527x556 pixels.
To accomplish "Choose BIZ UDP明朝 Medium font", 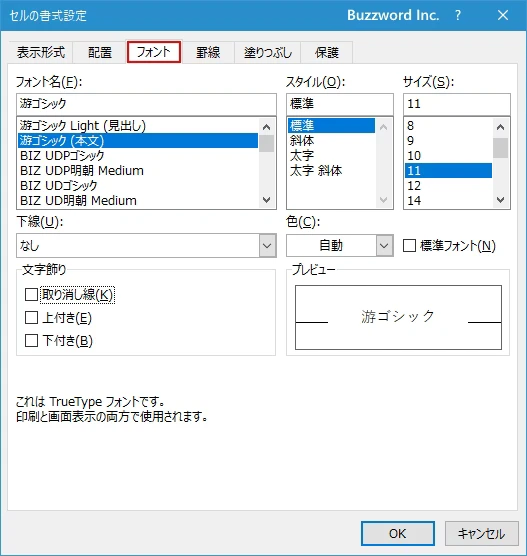I will [x=138, y=171].
